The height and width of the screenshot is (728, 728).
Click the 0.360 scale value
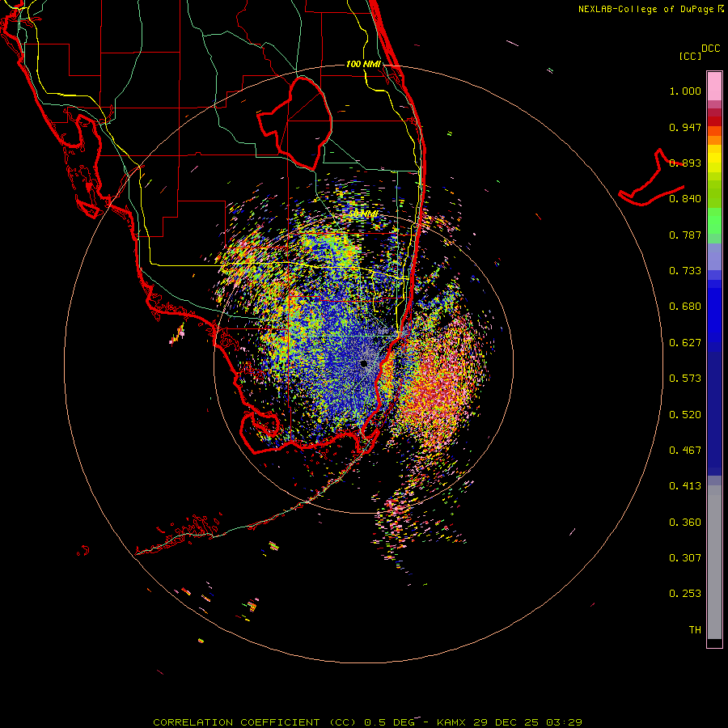685,523
